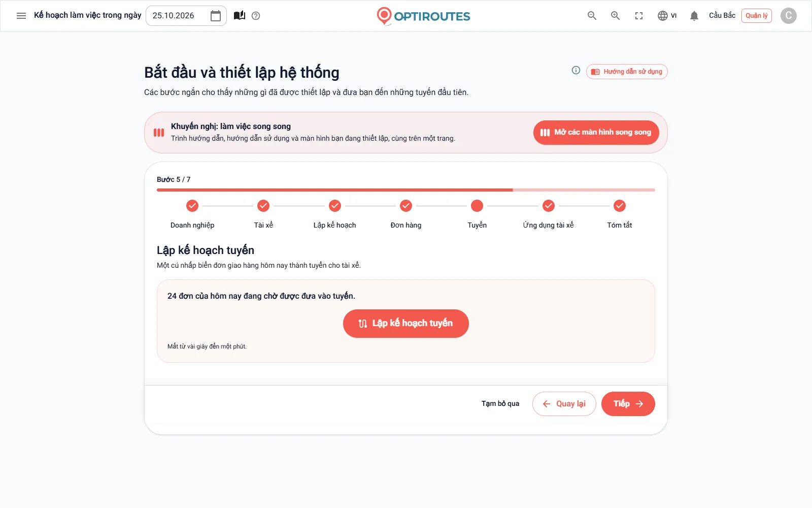Screen dimensions: 812x508
Task: Open the VI language selector
Action: click(667, 16)
